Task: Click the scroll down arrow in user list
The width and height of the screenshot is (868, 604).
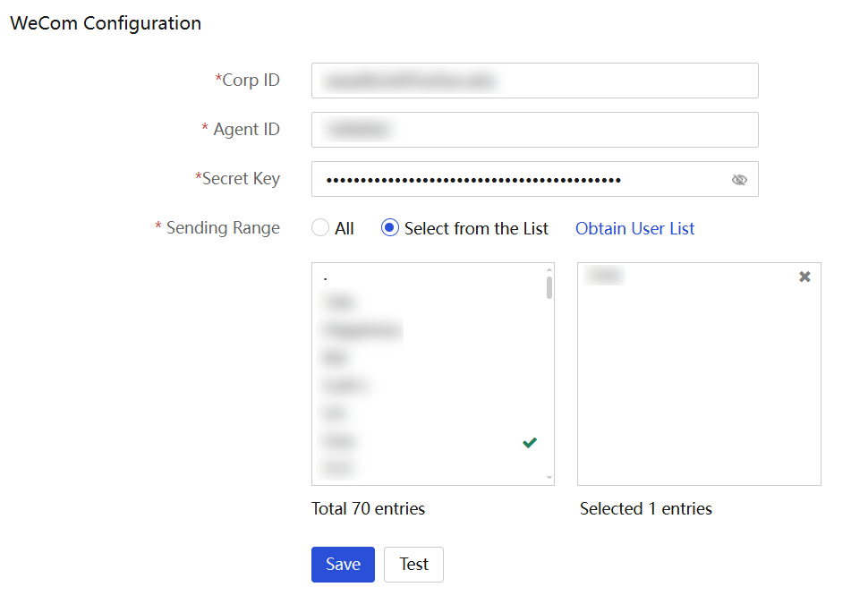Action: [x=549, y=477]
